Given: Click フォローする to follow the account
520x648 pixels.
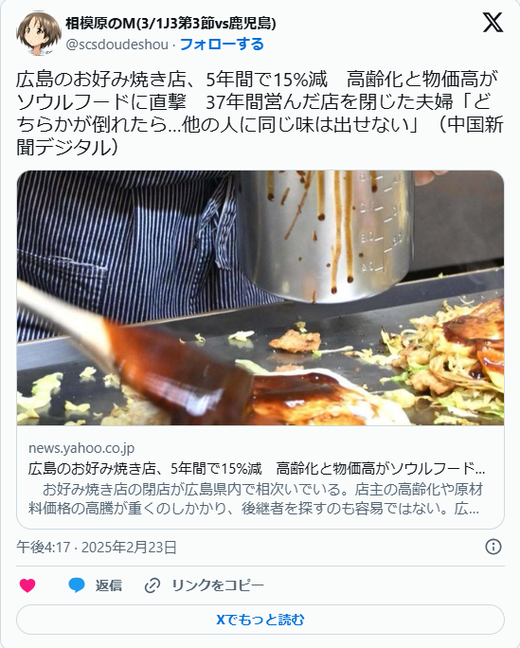Looking at the screenshot, I should [x=222, y=44].
